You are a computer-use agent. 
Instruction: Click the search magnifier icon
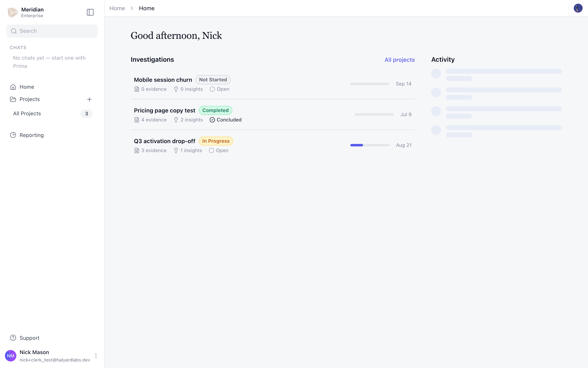click(14, 31)
